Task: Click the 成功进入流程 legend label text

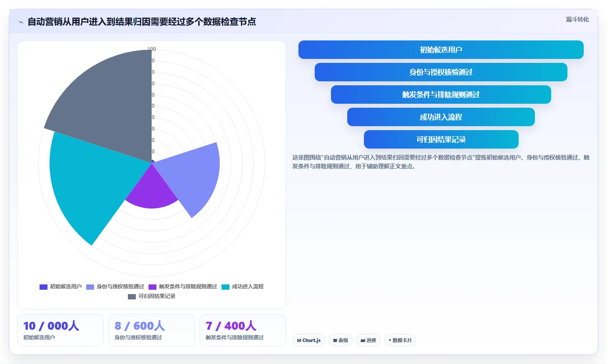Action: [248, 287]
